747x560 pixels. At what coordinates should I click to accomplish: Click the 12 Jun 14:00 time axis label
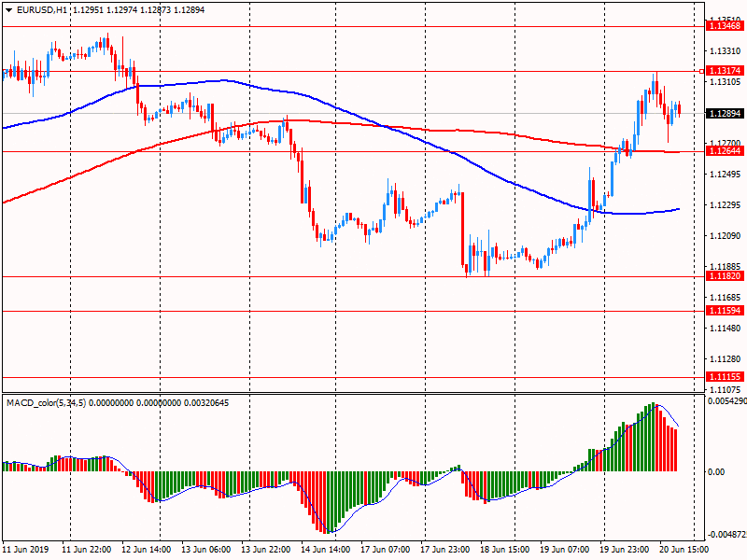[x=147, y=549]
